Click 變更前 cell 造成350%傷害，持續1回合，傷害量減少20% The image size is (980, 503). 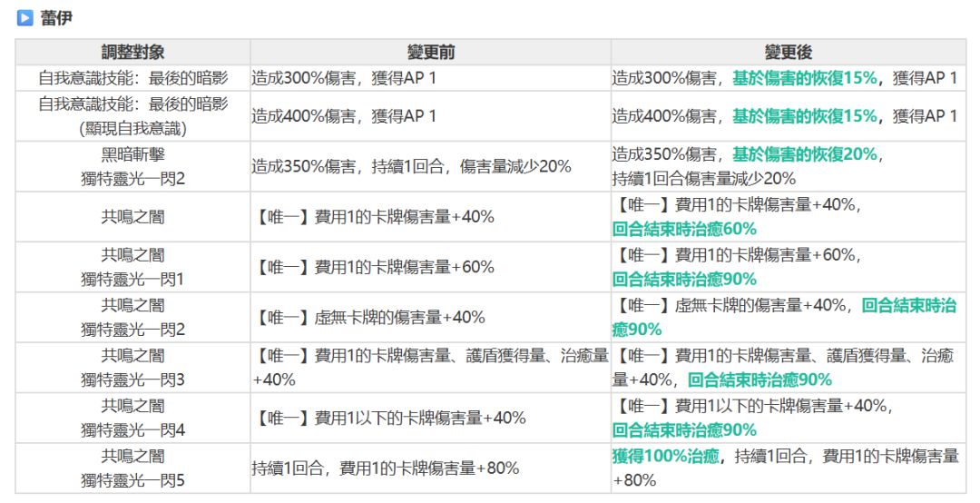(x=431, y=166)
